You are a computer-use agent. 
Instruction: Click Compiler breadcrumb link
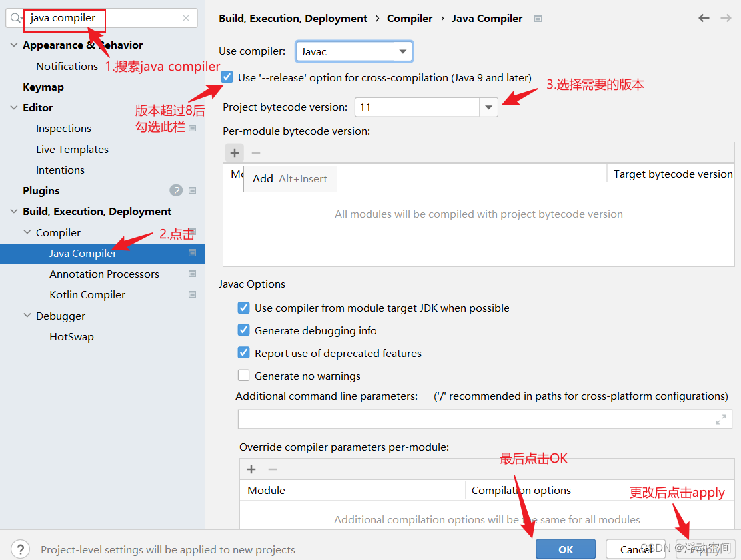(x=410, y=19)
